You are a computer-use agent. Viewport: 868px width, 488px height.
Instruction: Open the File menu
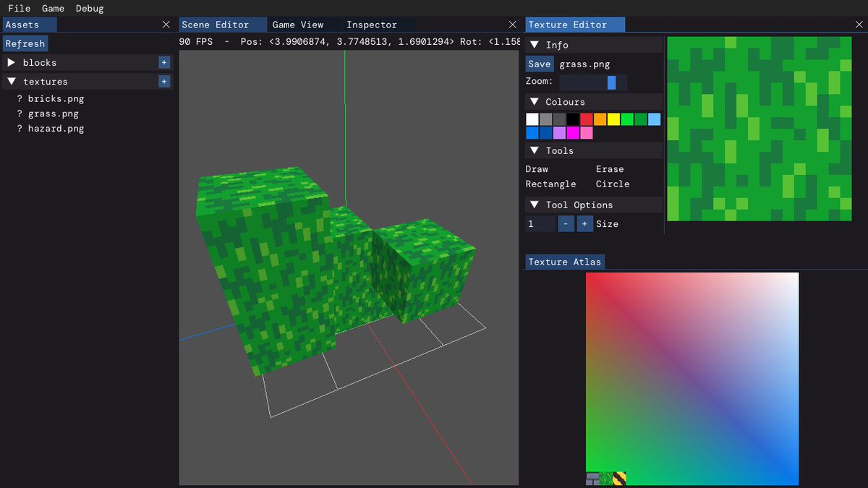[20, 9]
